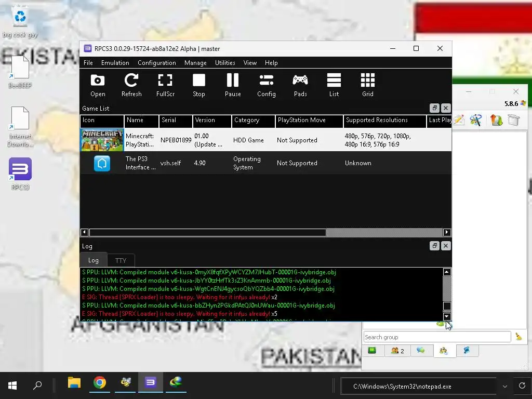Switch to List view icon
Viewport: 532px width, 399px height.
(x=334, y=85)
